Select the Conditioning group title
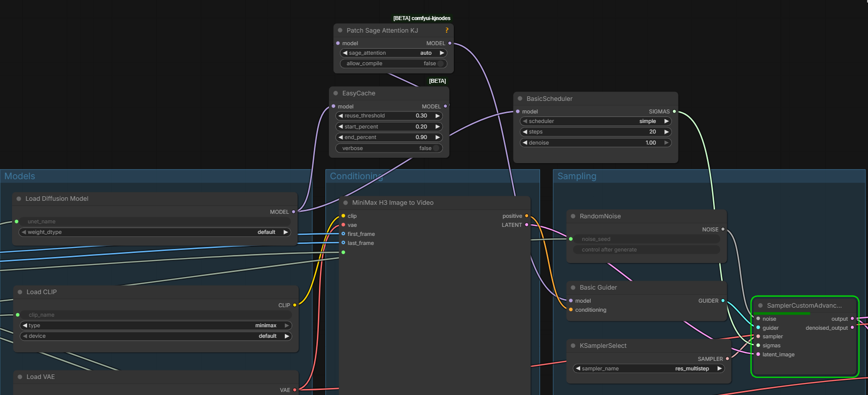The width and height of the screenshot is (868, 395). 357,176
